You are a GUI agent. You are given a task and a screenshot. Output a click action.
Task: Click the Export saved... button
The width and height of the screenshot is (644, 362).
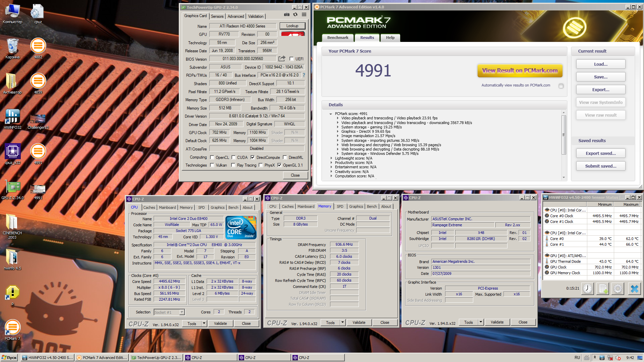click(600, 153)
